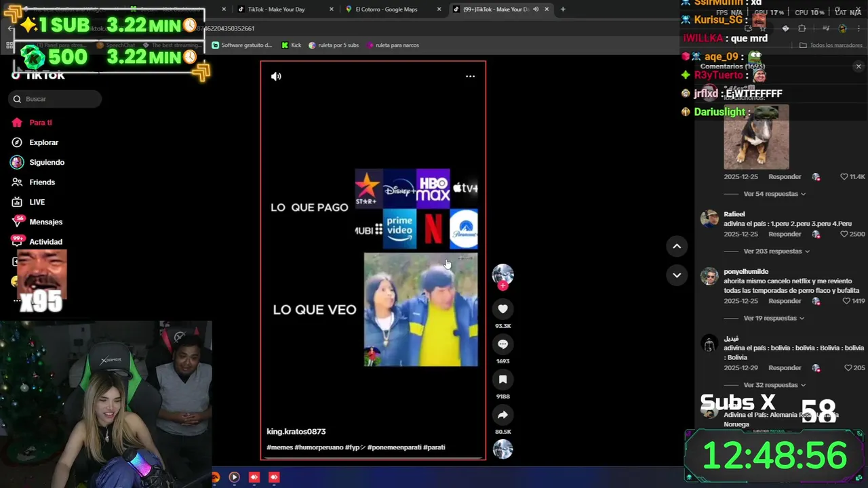Open the spinning sound disc below share
Image resolution: width=868 pixels, height=488 pixels.
[x=502, y=449]
